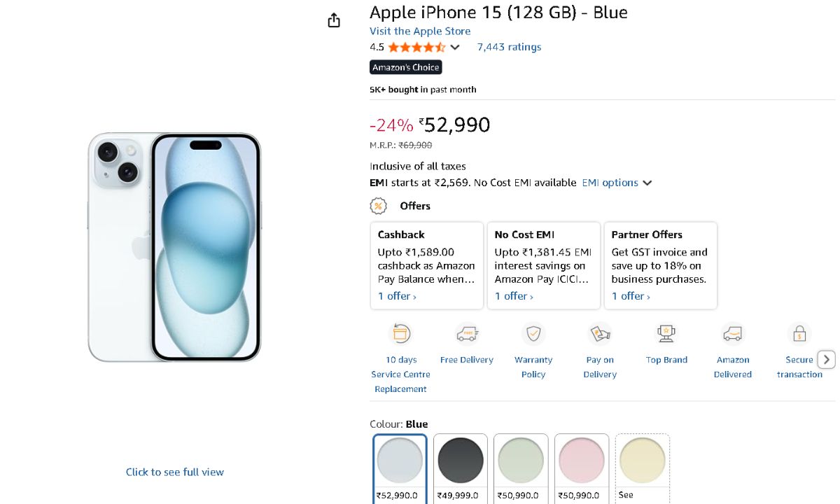Select the Pink colour swatch
Image resolution: width=840 pixels, height=504 pixels.
pos(581,461)
